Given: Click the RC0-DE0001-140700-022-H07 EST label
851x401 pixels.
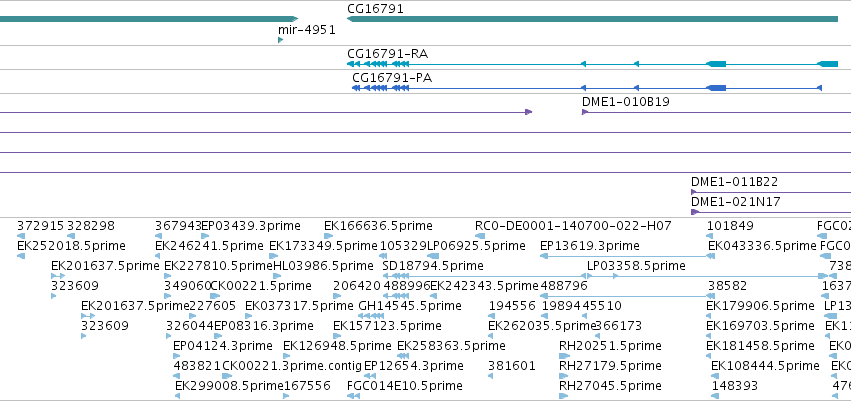Looking at the screenshot, I should point(573,226).
